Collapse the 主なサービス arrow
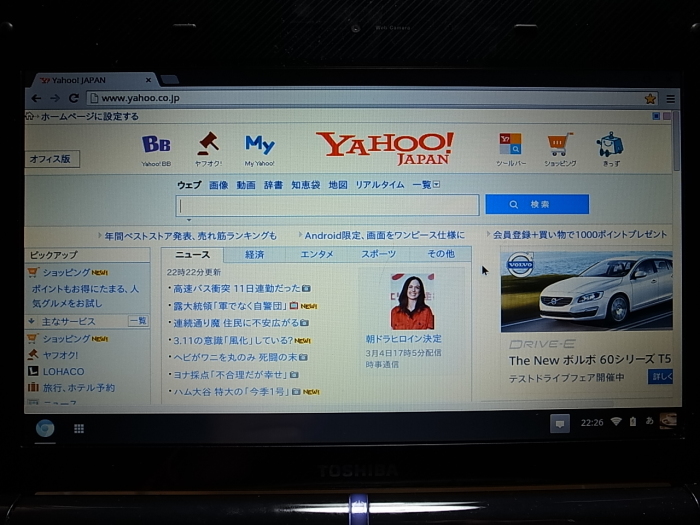 click(32, 321)
